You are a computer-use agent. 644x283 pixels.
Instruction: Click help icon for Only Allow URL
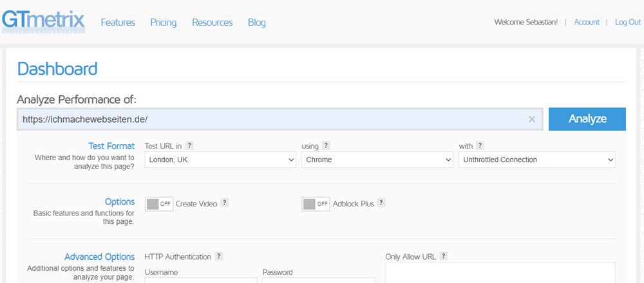point(443,257)
